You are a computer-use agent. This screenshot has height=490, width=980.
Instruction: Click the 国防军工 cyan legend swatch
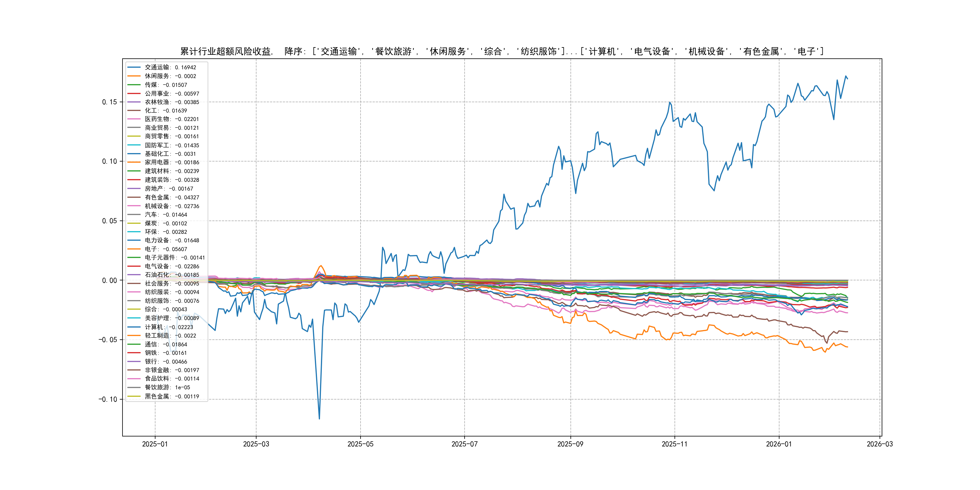tap(134, 145)
